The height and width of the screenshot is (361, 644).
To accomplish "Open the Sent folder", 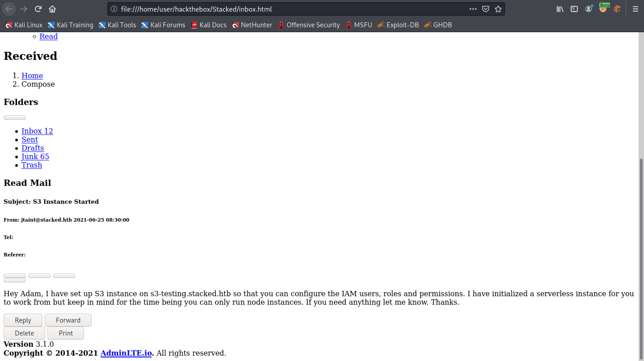I will coord(30,140).
